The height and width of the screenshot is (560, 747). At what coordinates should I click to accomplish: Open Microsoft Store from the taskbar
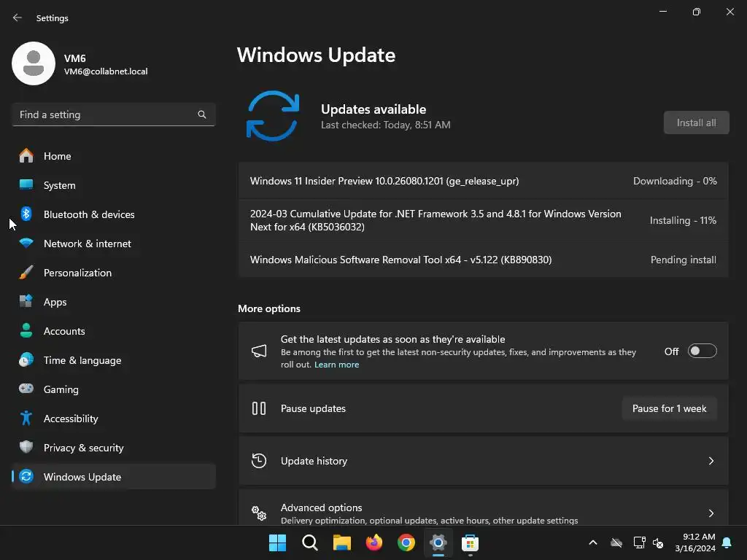[470, 542]
